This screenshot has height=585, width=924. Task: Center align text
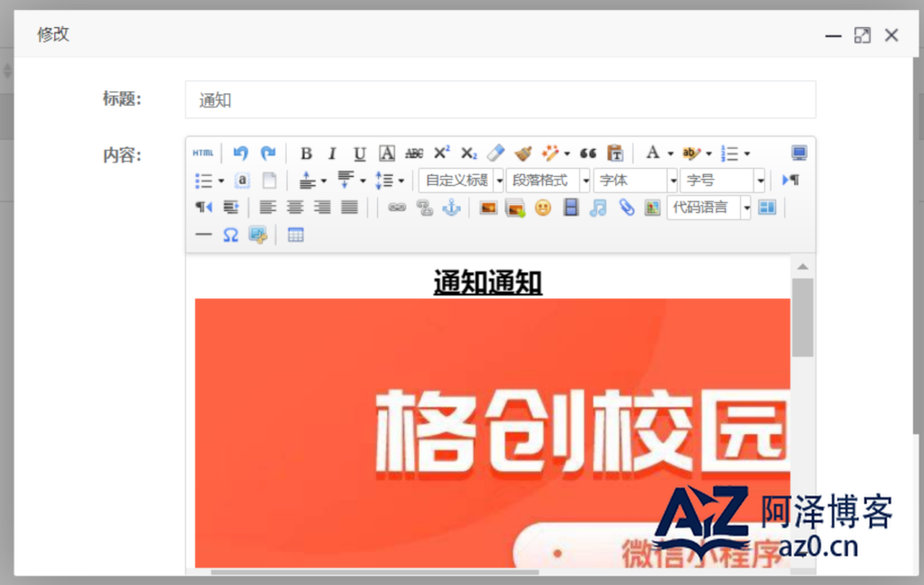[295, 208]
